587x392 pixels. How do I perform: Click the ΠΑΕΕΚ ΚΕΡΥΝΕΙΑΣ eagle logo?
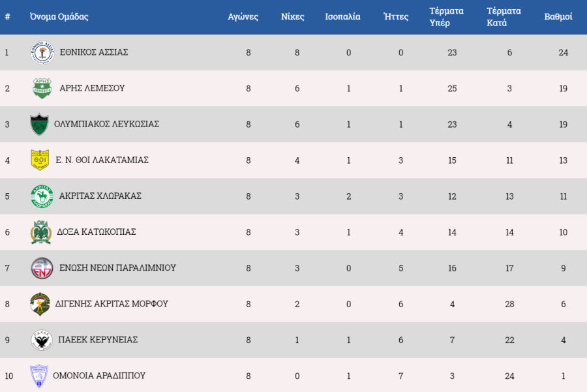(x=41, y=340)
